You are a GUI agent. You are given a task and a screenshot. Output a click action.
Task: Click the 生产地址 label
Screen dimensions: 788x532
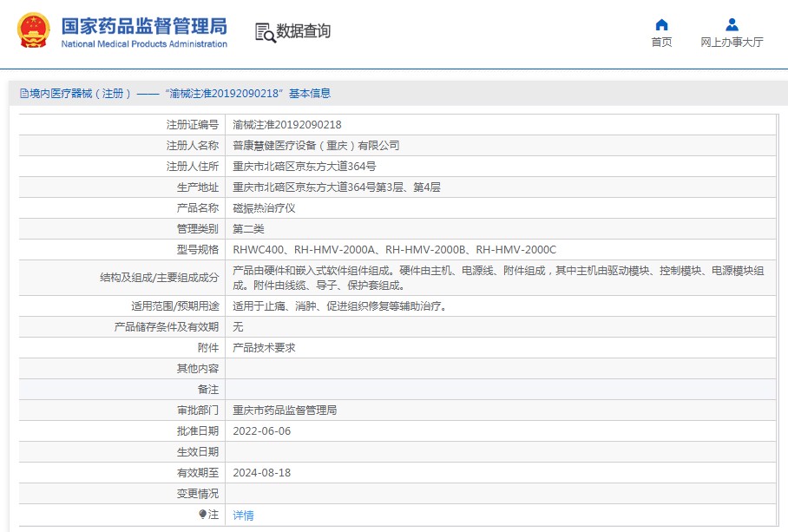point(198,187)
